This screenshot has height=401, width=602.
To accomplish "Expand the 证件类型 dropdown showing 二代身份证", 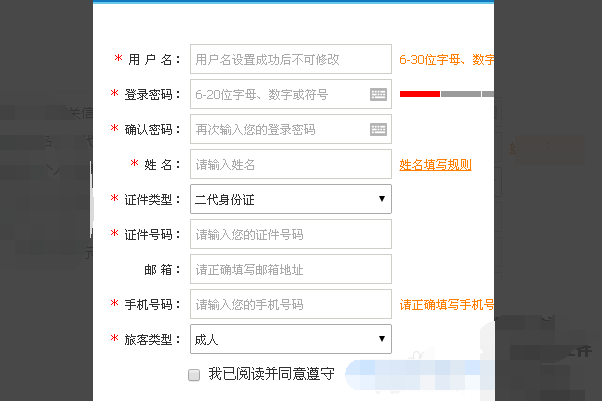I will pyautogui.click(x=290, y=200).
